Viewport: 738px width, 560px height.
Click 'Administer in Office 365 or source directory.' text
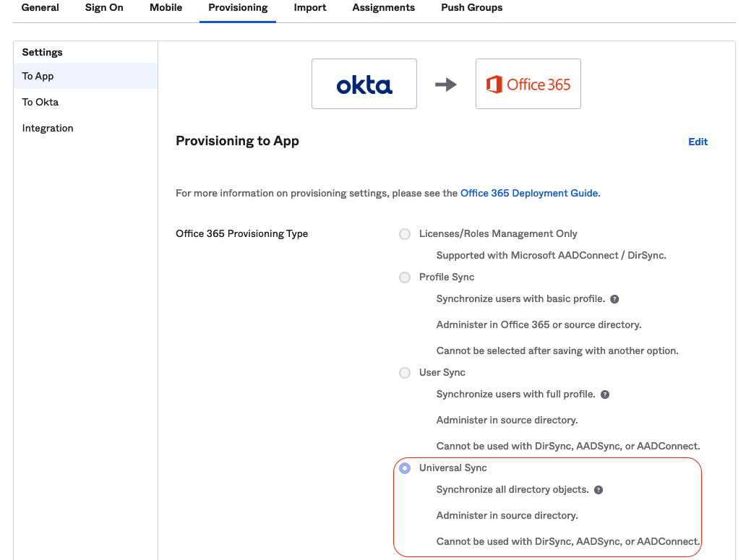coord(539,324)
